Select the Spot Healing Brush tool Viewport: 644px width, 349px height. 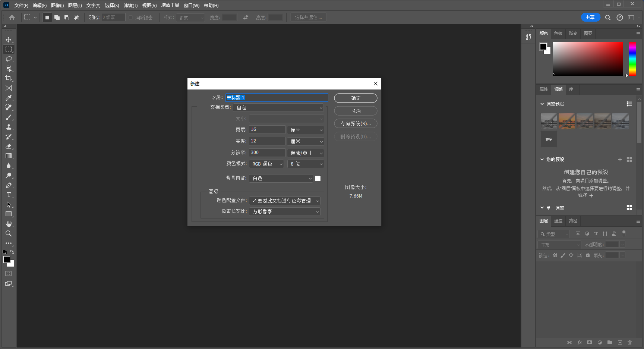(9, 107)
